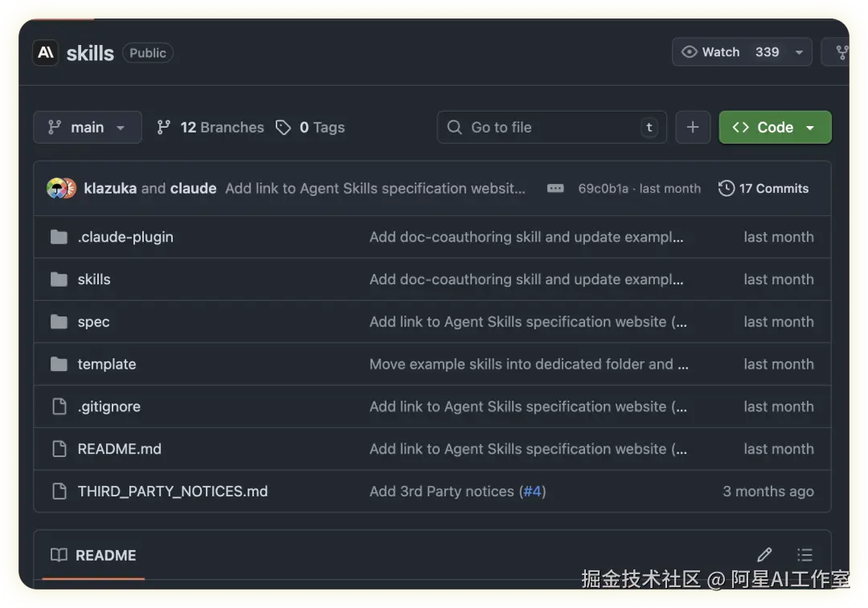Click the THIRD_PARTY_NOTICES.md file icon
Screen dimensions: 868x608
pos(59,492)
